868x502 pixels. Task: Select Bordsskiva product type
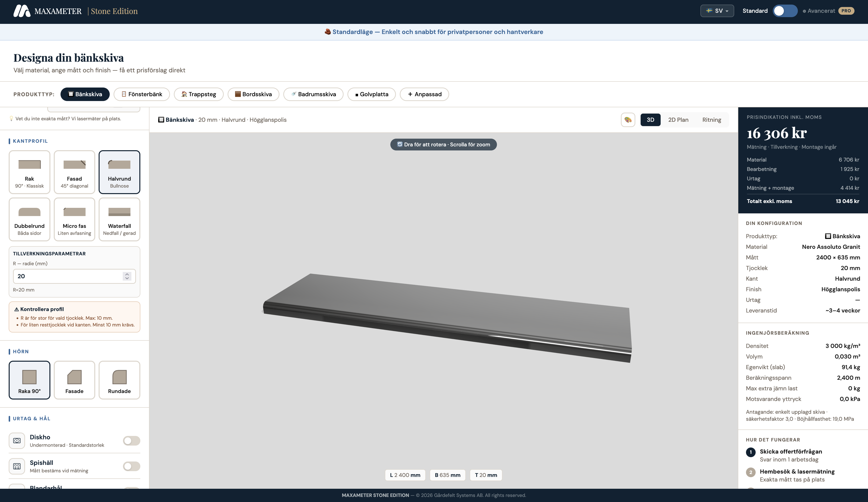tap(253, 94)
